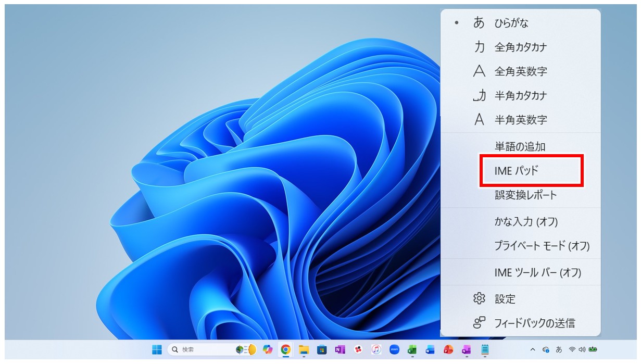Open Google Chrome from the taskbar
Image resolution: width=641 pixels, height=364 pixels.
coord(285,349)
